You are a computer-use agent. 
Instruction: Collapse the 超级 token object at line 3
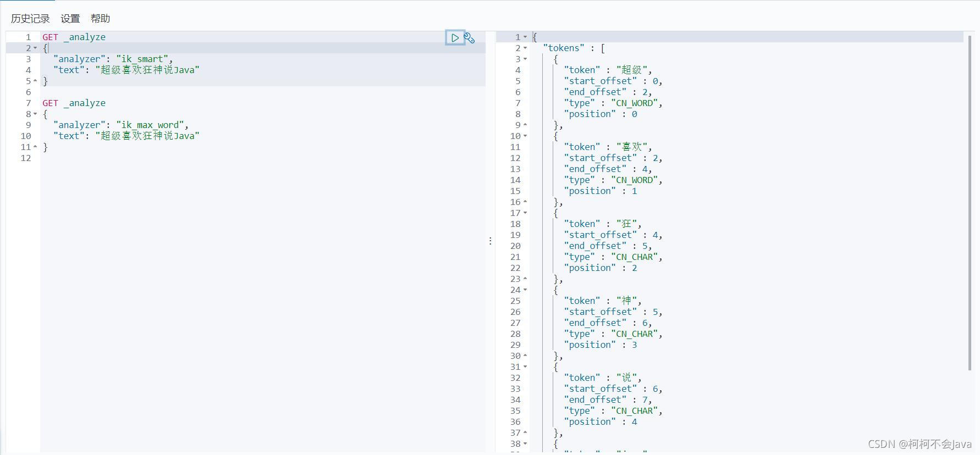[525, 59]
